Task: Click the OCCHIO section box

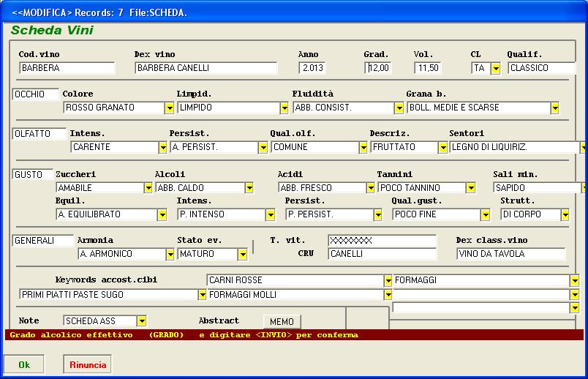Action: (36, 94)
